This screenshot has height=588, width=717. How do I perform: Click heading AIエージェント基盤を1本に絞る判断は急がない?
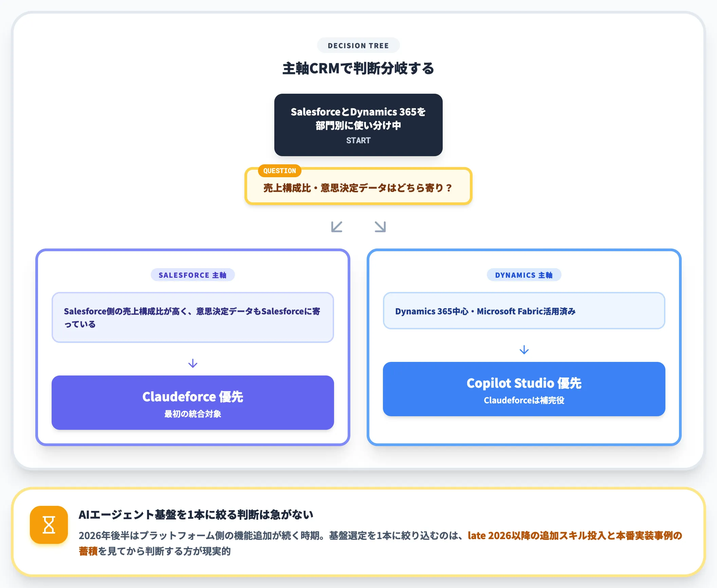pos(196,515)
